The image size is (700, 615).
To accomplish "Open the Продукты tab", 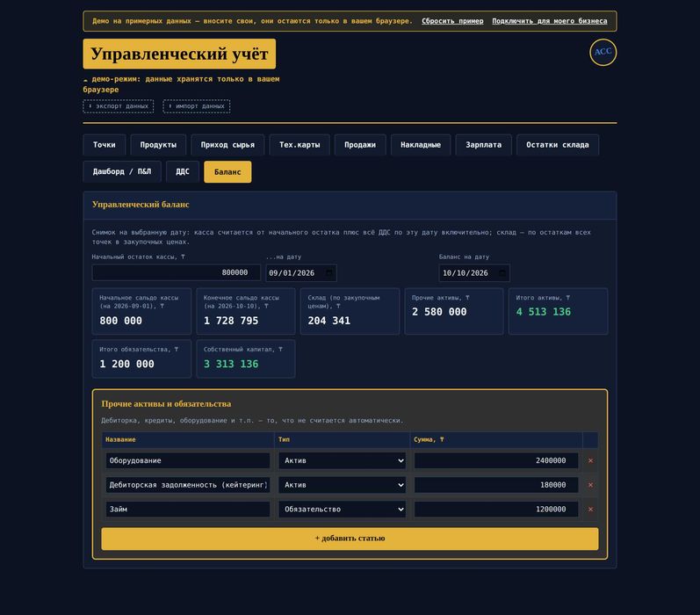I will point(158,145).
